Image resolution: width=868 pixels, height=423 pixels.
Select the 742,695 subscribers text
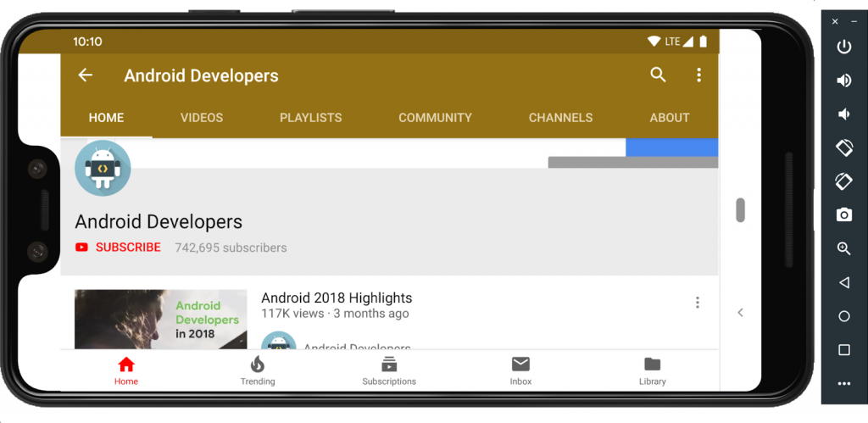(x=231, y=248)
